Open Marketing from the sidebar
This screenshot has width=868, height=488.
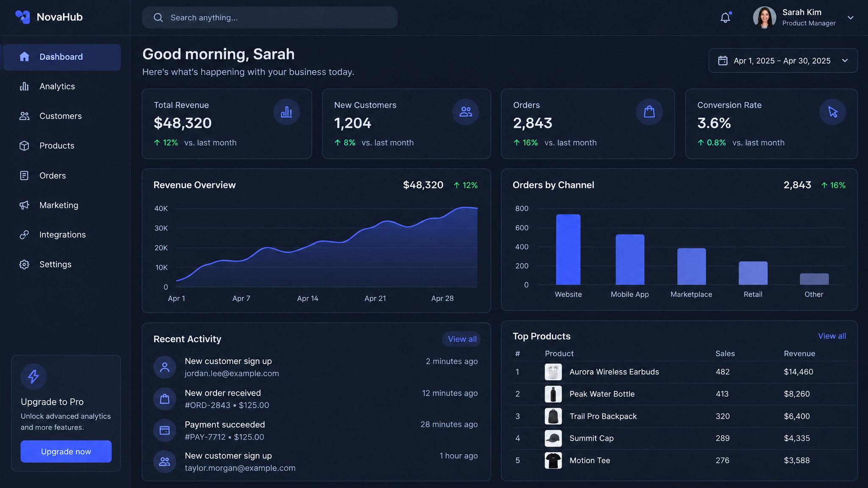tap(62, 205)
